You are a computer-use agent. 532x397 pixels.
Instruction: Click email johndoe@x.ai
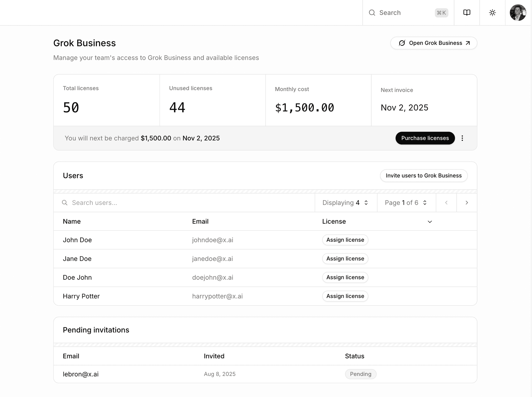pyautogui.click(x=213, y=240)
